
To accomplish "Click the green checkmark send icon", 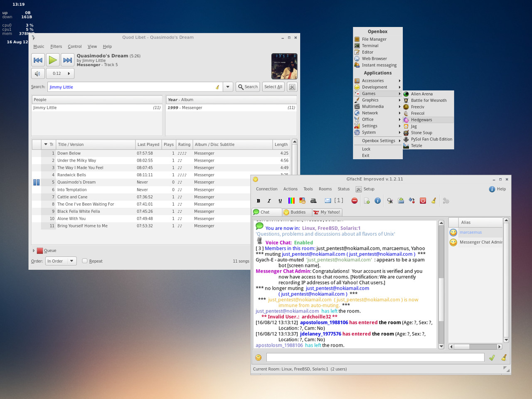I will [x=492, y=357].
